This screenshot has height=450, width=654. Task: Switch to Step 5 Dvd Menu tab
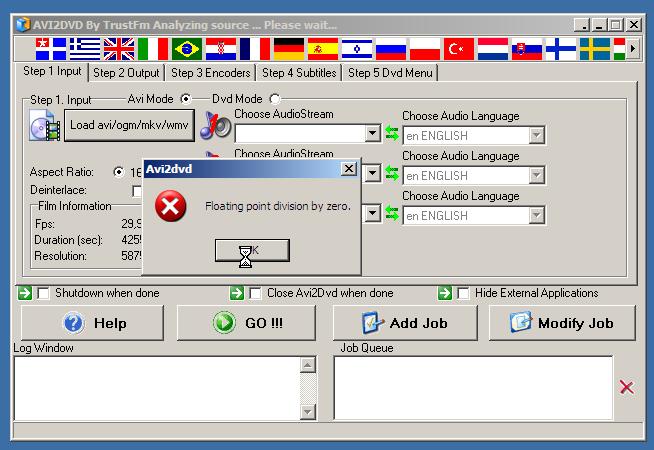390,73
